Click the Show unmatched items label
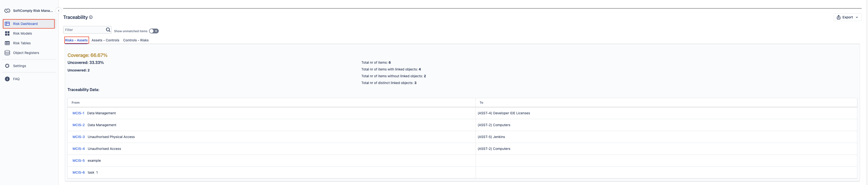The width and height of the screenshot is (868, 185). [x=131, y=31]
